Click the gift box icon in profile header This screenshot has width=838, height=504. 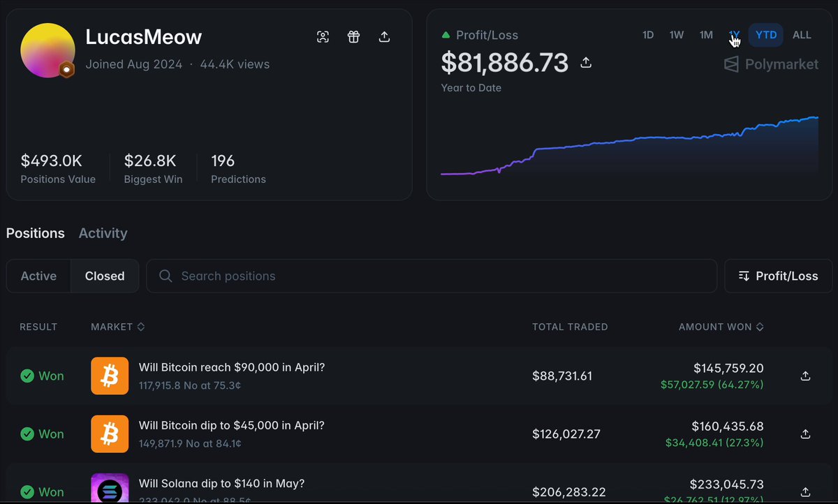(x=353, y=37)
